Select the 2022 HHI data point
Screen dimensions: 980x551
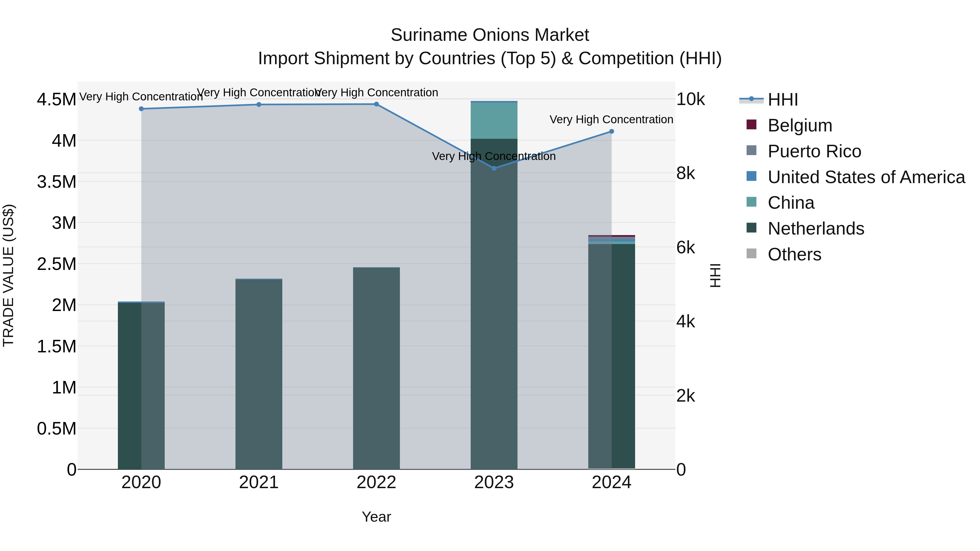tap(376, 104)
